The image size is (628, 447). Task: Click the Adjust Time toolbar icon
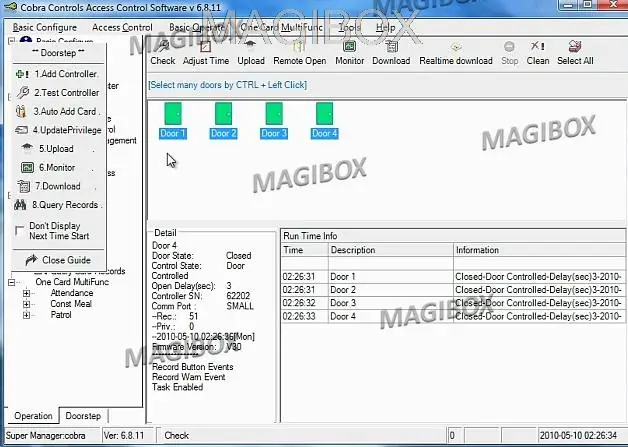coord(205,47)
